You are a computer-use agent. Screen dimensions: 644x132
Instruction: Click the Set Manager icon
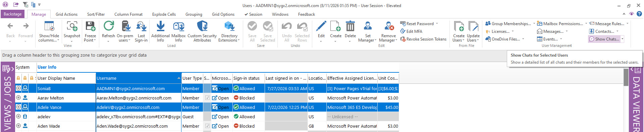click(368, 26)
